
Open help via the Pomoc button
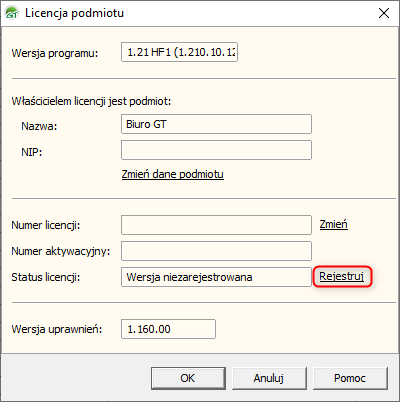click(x=350, y=378)
